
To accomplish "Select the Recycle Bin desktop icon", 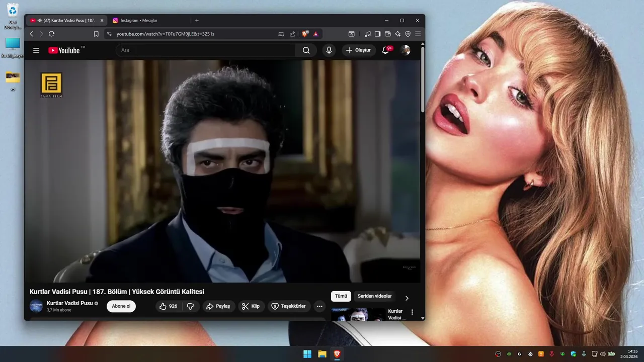I will [13, 16].
